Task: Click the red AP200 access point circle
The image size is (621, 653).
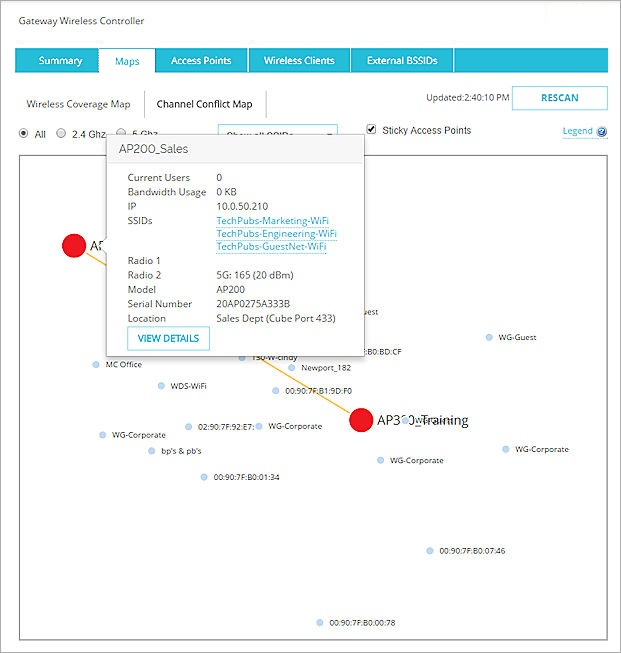Action: (x=73, y=246)
